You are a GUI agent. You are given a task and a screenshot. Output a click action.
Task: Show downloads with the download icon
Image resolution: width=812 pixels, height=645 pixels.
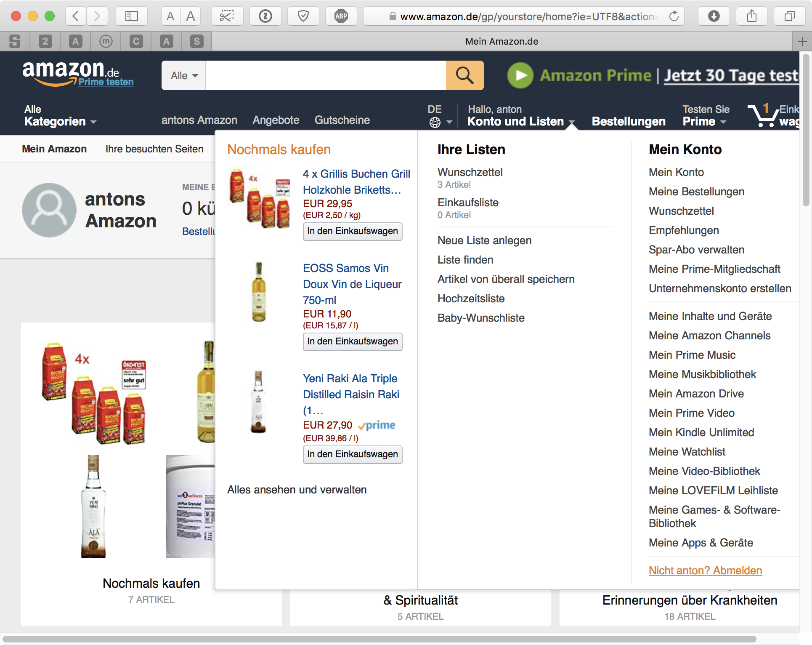tap(714, 16)
